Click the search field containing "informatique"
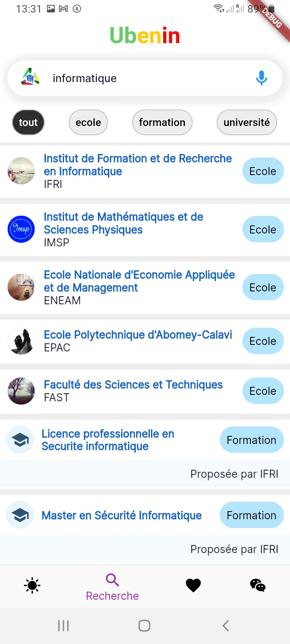This screenshot has height=644, width=290. tap(149, 78)
